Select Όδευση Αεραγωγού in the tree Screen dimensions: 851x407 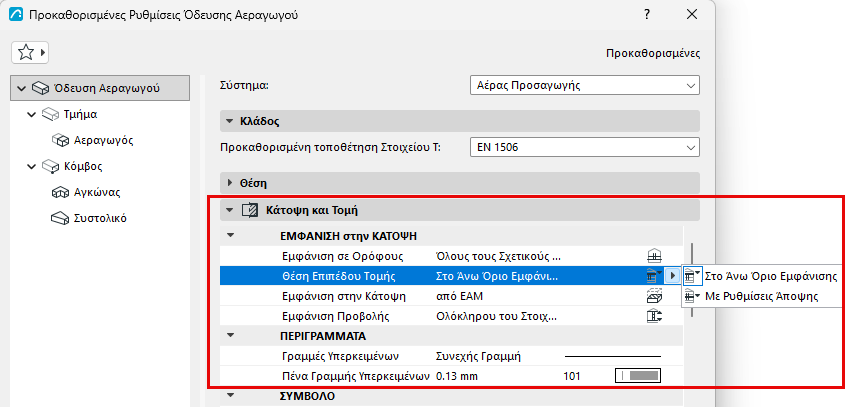coord(100,88)
